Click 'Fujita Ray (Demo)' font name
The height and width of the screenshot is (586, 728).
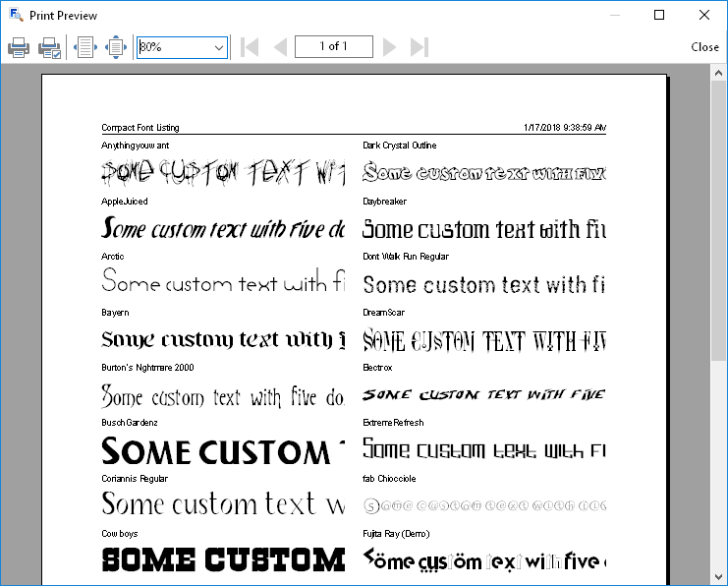point(396,534)
